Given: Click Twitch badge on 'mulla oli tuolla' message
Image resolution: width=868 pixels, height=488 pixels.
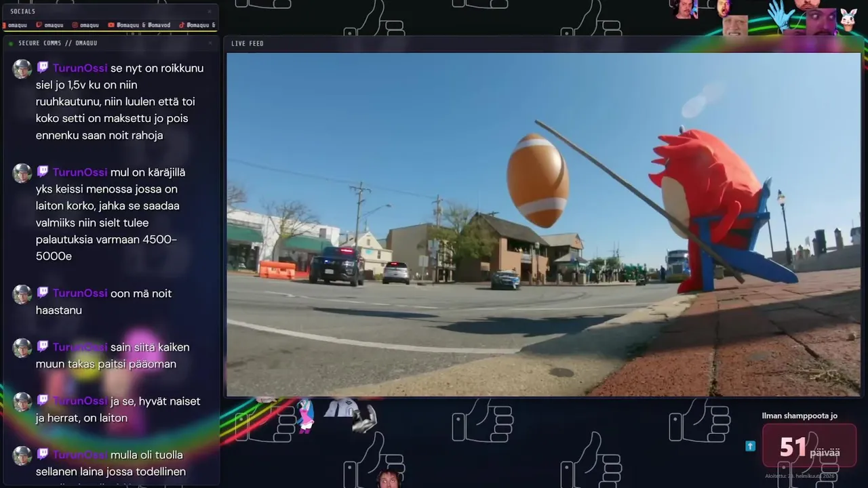Looking at the screenshot, I should coord(43,455).
